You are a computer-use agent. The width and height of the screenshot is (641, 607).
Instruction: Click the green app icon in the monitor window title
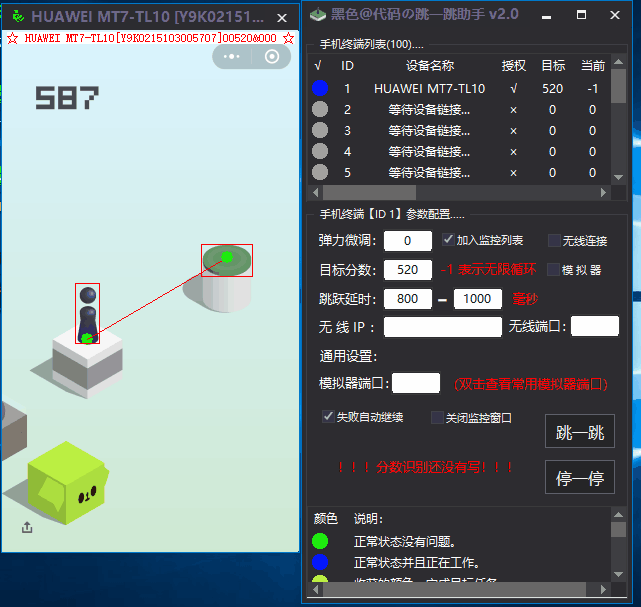pos(16,17)
